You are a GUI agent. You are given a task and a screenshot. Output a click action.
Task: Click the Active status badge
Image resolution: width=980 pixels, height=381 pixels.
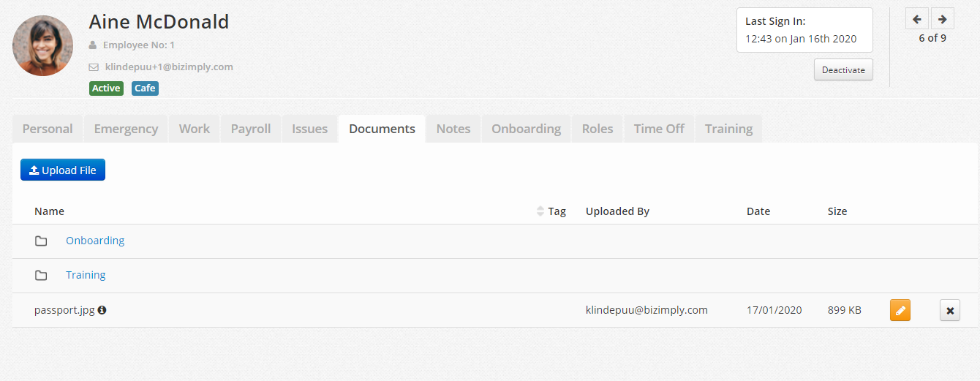pyautogui.click(x=106, y=88)
